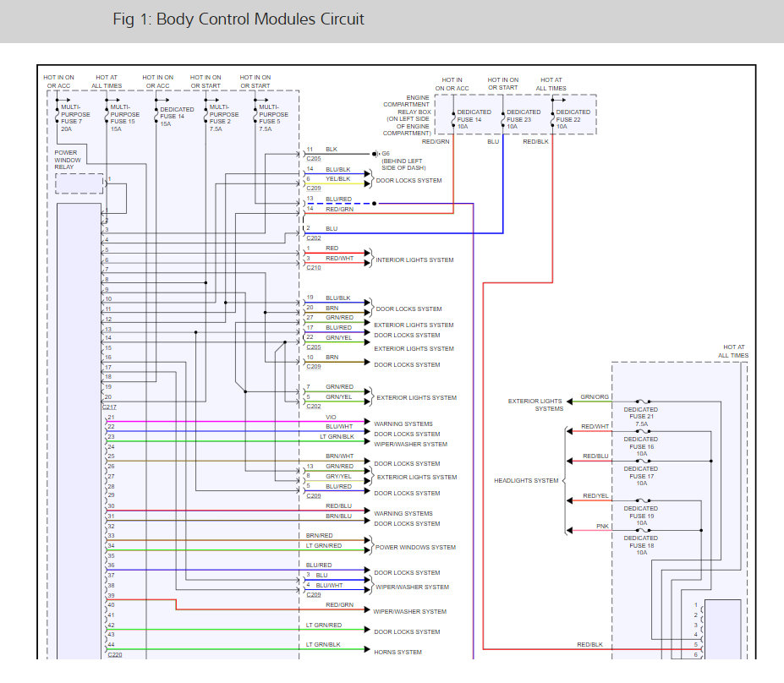Click the C220 connector label
The width and height of the screenshot is (784, 683).
tap(115, 654)
